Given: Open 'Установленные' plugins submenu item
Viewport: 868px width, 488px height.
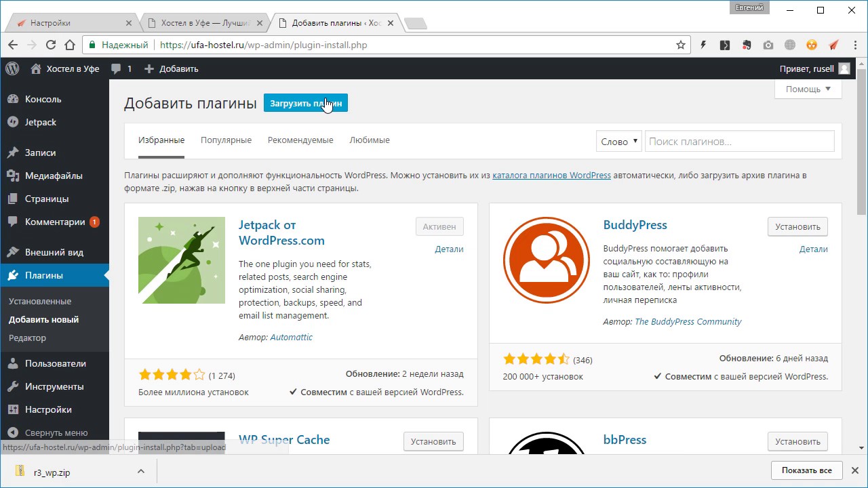Looking at the screenshot, I should [x=40, y=301].
